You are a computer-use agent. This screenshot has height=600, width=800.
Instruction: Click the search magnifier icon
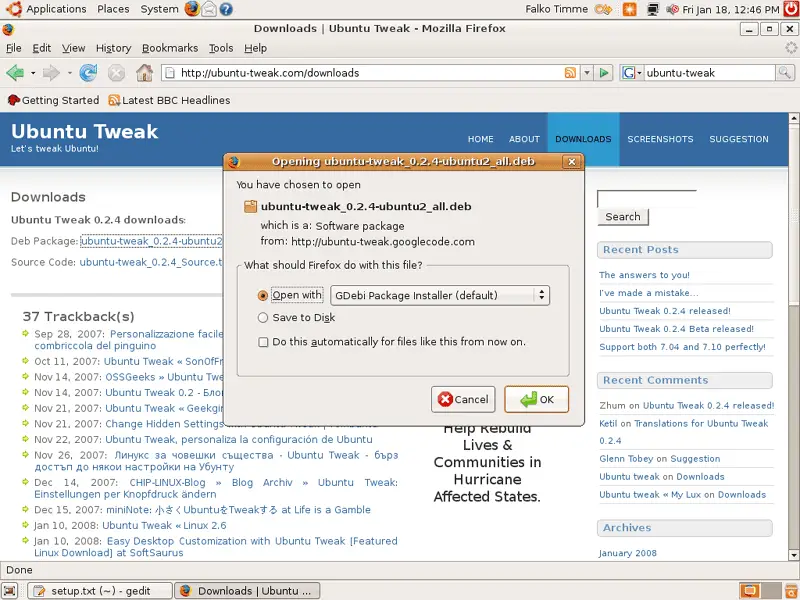(x=784, y=73)
